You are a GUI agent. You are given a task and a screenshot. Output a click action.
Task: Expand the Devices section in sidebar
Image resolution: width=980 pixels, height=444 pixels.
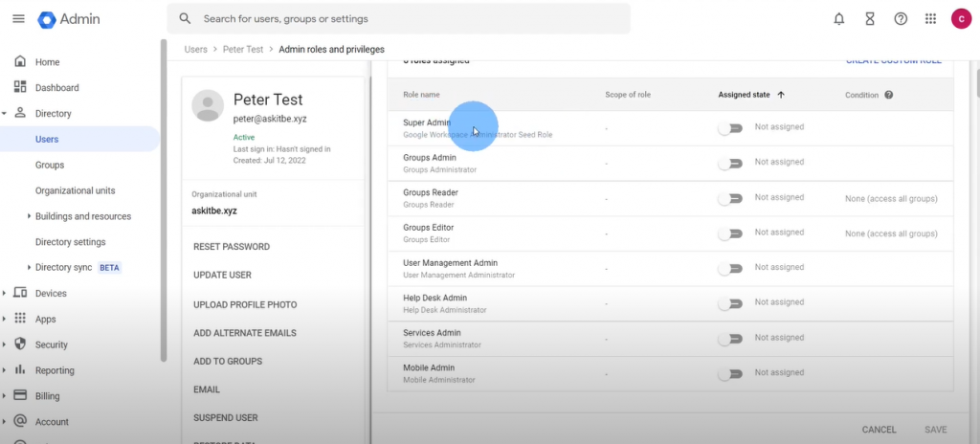tap(6, 294)
